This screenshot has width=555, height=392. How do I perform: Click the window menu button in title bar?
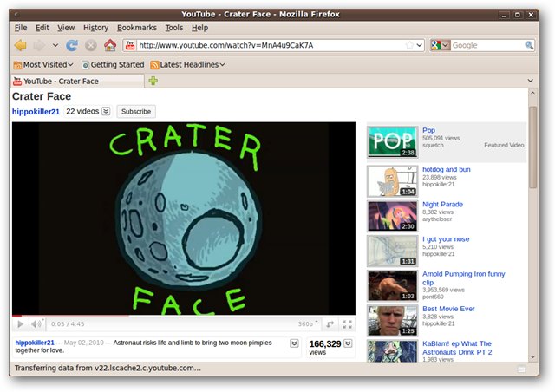click(x=16, y=15)
